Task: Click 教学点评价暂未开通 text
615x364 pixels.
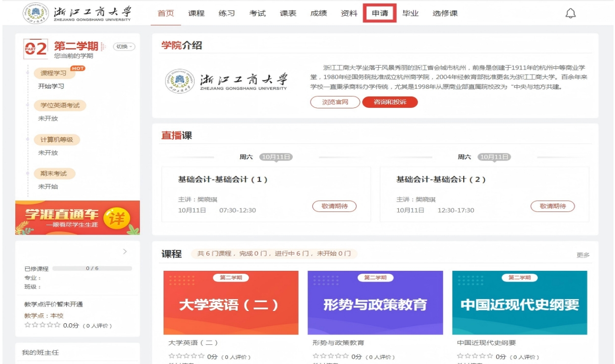Action: [54, 304]
